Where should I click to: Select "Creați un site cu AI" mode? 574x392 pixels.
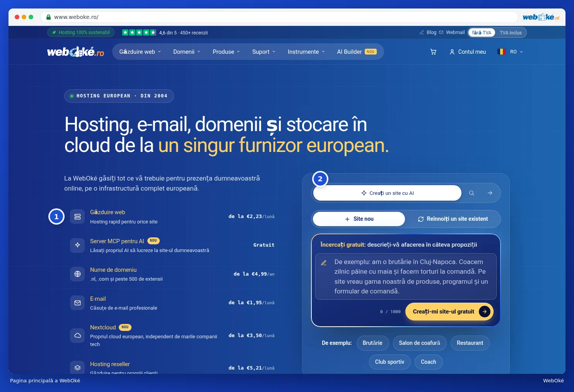(387, 193)
